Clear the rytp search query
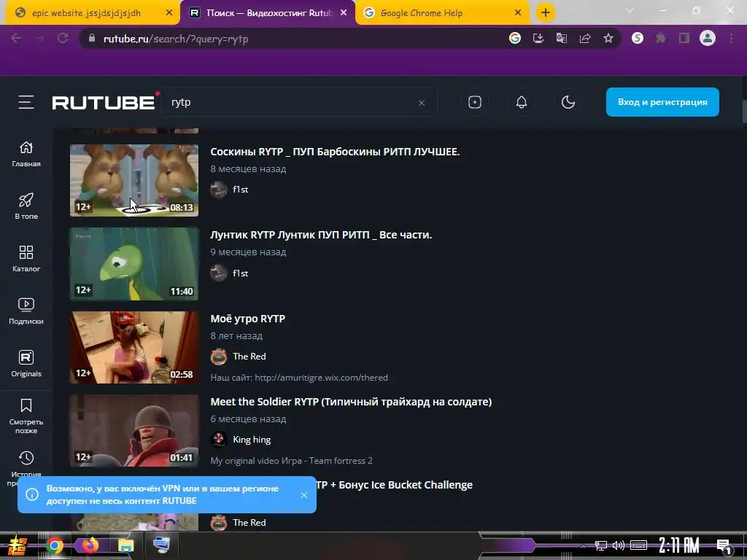 (421, 103)
